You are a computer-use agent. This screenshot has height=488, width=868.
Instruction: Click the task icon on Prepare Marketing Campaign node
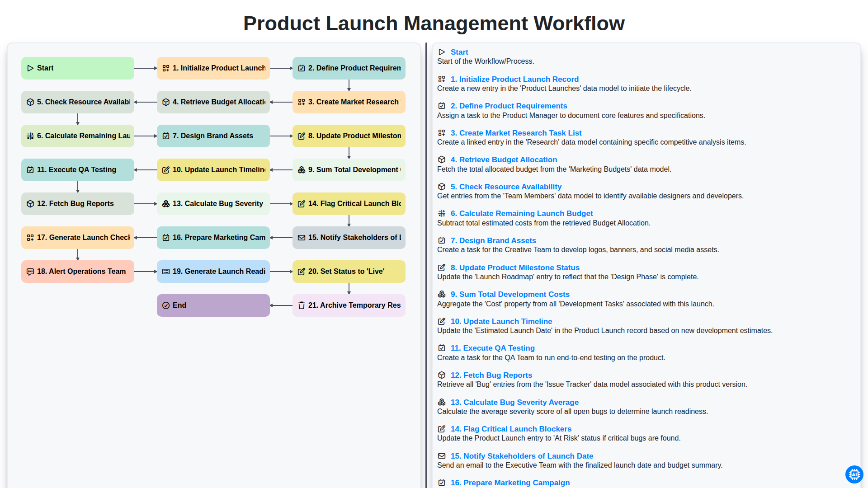166,238
